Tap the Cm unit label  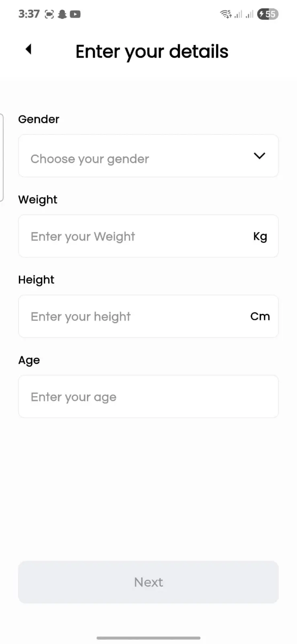click(x=260, y=316)
